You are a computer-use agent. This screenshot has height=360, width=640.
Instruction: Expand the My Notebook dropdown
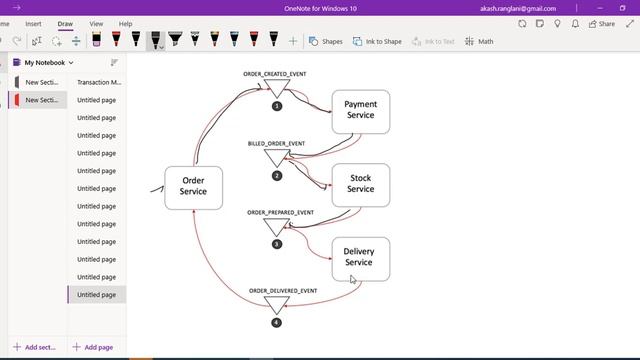(x=71, y=63)
